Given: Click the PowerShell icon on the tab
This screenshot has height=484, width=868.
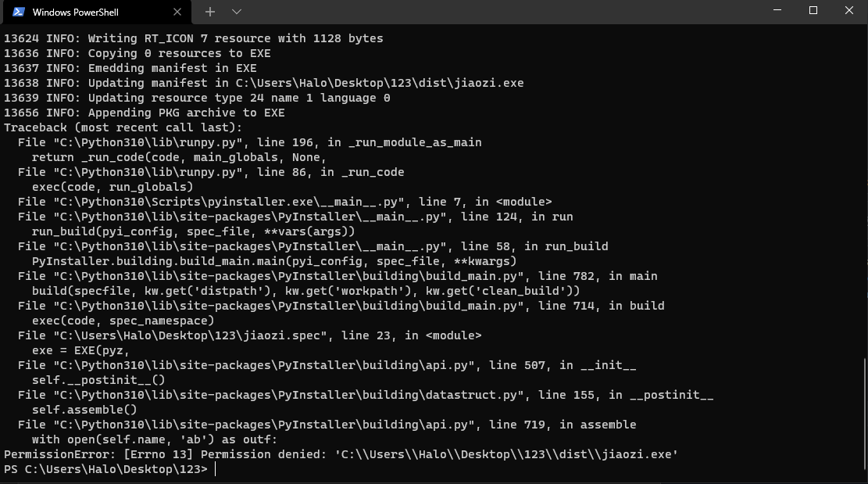Looking at the screenshot, I should [x=20, y=12].
